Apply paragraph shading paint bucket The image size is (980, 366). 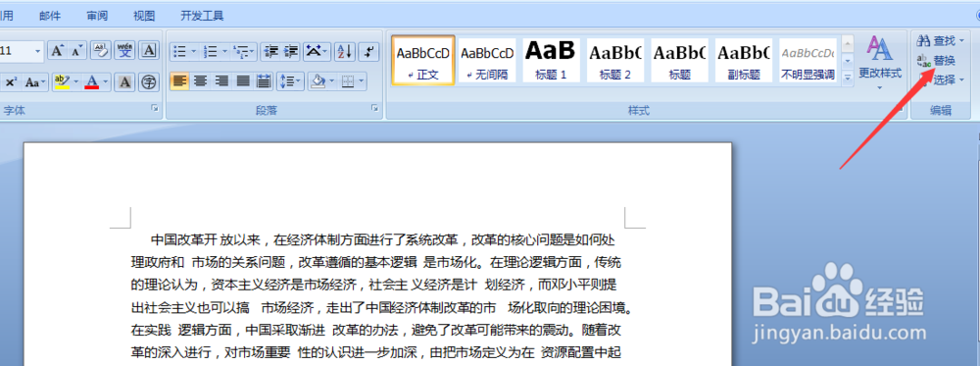(318, 80)
